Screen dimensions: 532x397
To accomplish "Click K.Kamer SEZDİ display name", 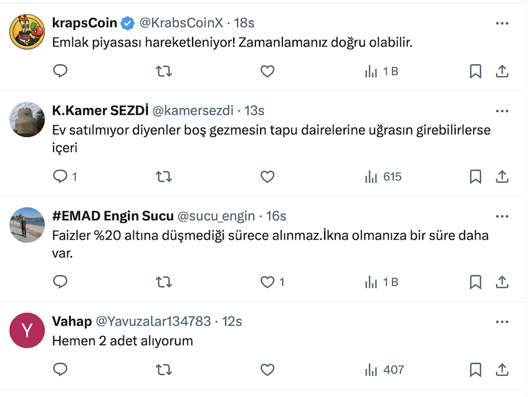I will [x=100, y=110].
